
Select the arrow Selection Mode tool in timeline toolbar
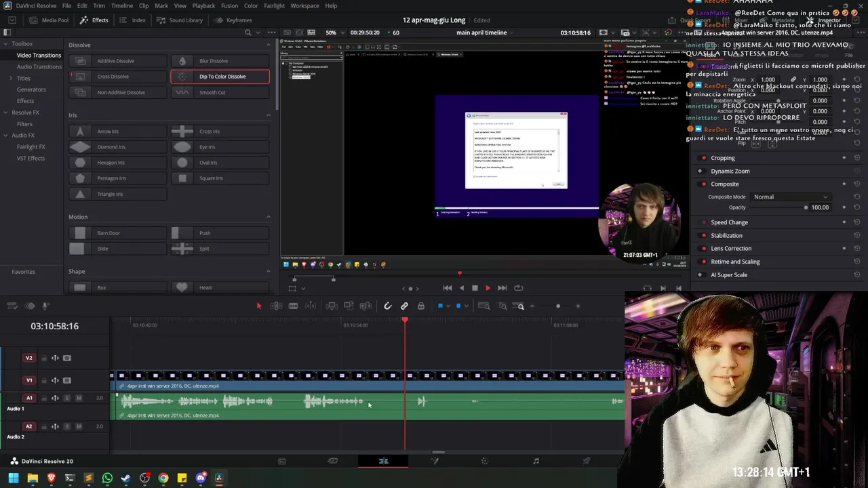pyautogui.click(x=258, y=306)
